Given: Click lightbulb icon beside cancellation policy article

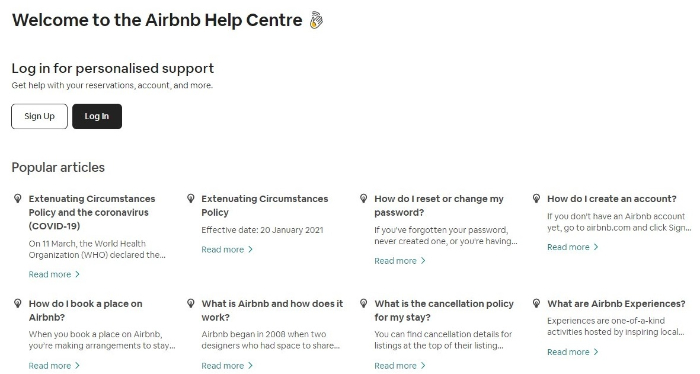Looking at the screenshot, I should coord(363,303).
